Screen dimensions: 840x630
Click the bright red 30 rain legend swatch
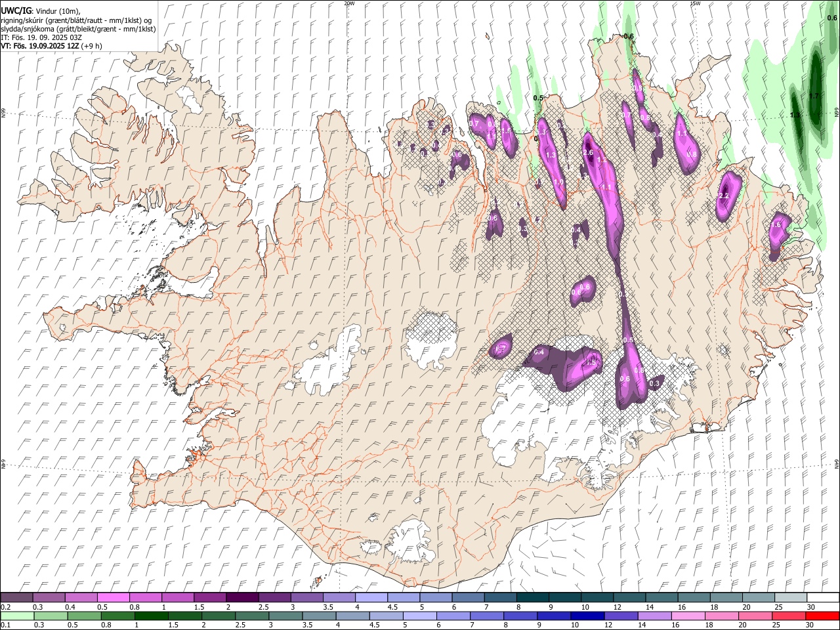pos(823,616)
